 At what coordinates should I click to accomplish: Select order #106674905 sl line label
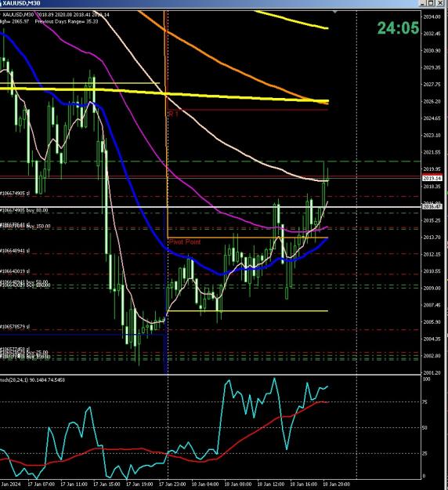click(15, 194)
